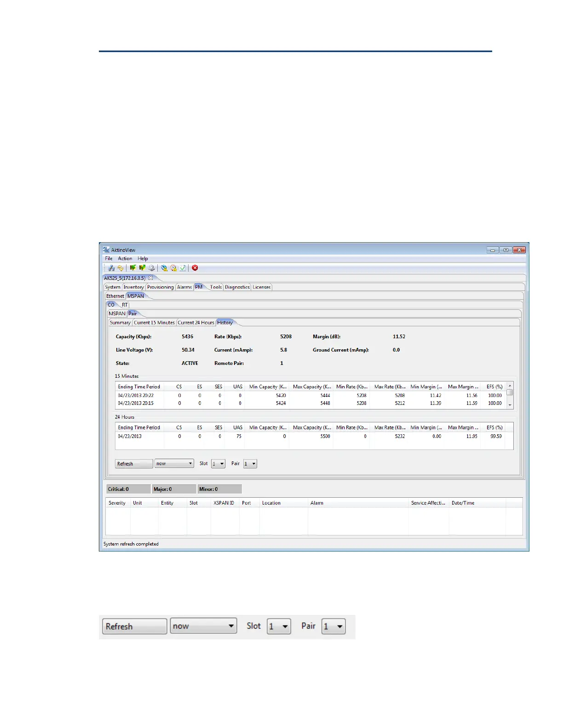The image size is (563, 728).
Task: Click the clock with warning toolbar icon
Action: coord(173,268)
